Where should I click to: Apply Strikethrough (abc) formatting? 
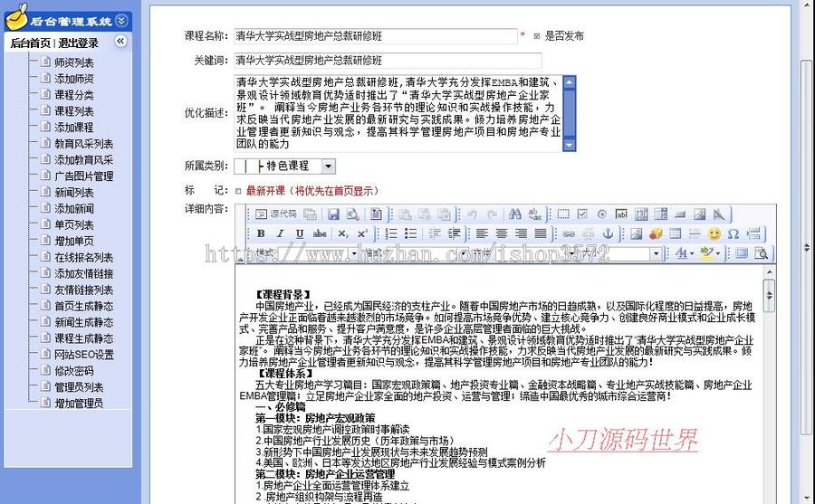coord(320,233)
